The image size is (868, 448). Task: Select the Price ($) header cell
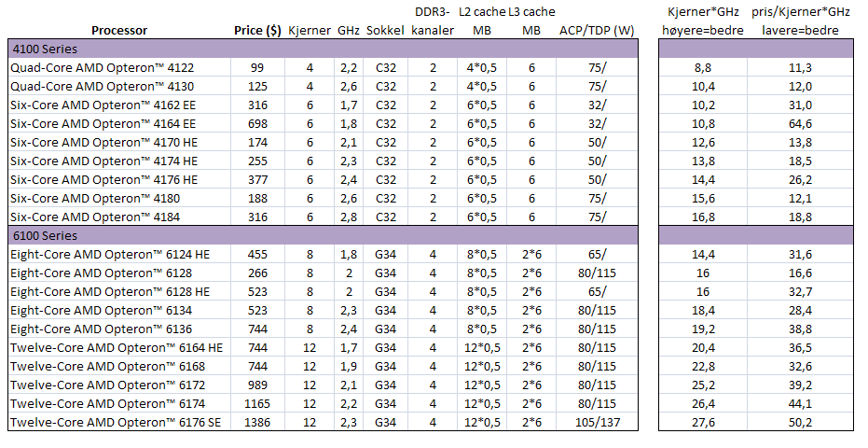point(257,30)
